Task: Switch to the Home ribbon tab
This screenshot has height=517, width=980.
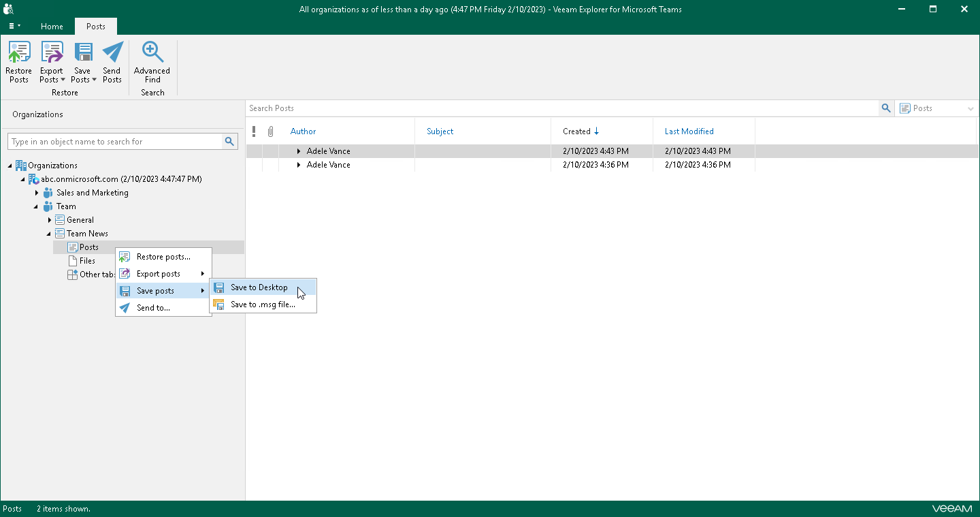Action: (52, 27)
